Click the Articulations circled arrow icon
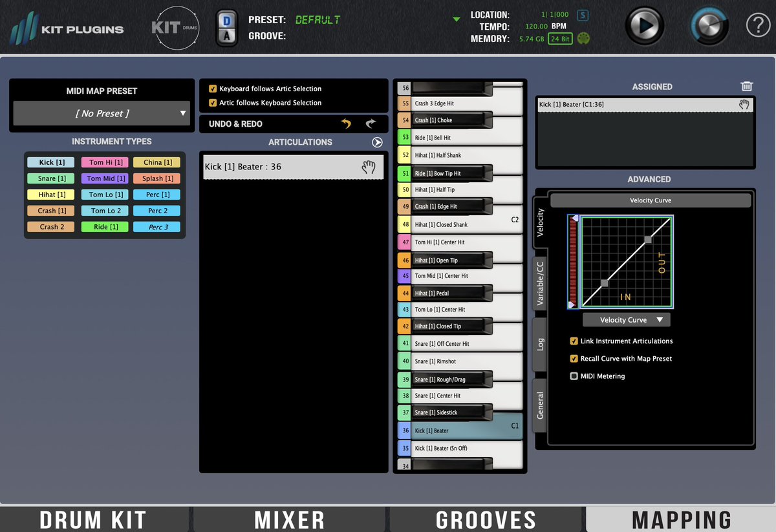The width and height of the screenshot is (776, 532). (378, 142)
